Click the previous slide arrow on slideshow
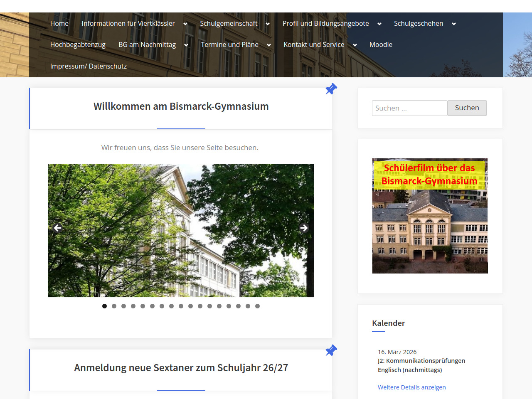Screen dimensions: 532x399 pyautogui.click(x=58, y=228)
